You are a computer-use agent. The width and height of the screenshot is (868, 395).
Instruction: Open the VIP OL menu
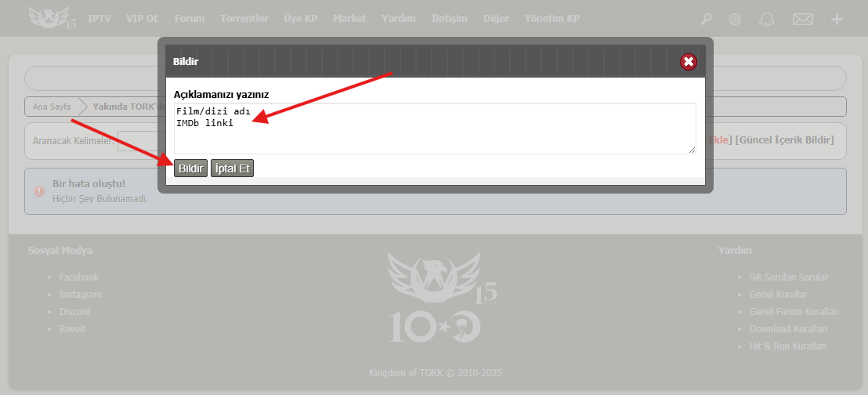[x=143, y=19]
